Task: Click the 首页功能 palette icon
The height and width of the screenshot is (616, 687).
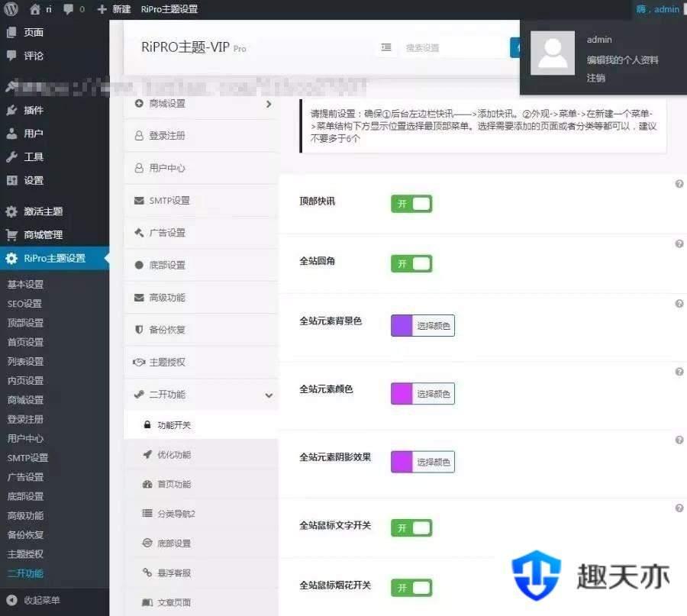Action: tap(147, 484)
